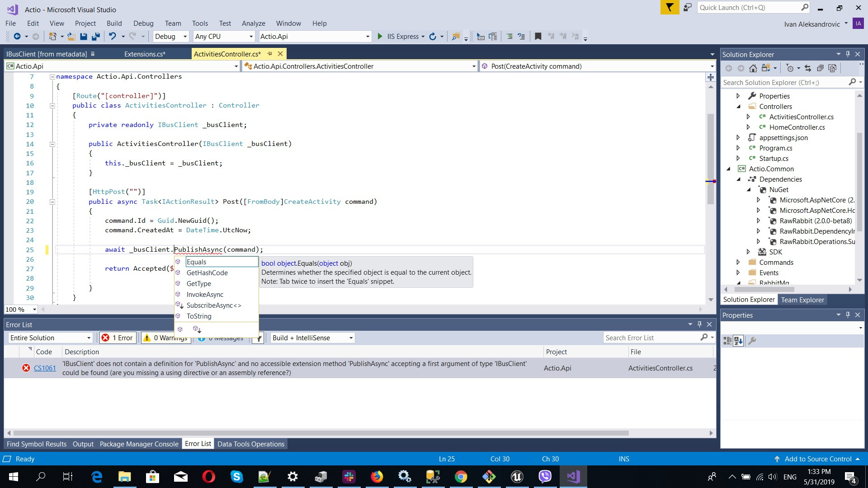Start debugging with the IIS Express play icon
Screen dimensions: 868x488
380,37
